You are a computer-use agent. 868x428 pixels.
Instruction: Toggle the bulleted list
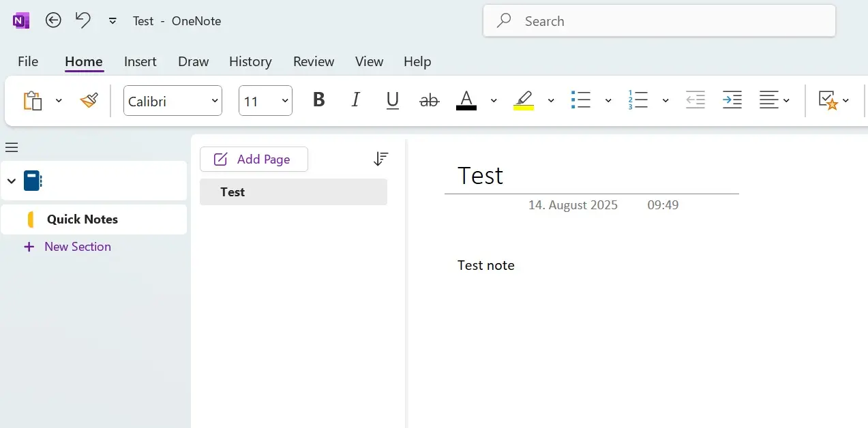581,100
